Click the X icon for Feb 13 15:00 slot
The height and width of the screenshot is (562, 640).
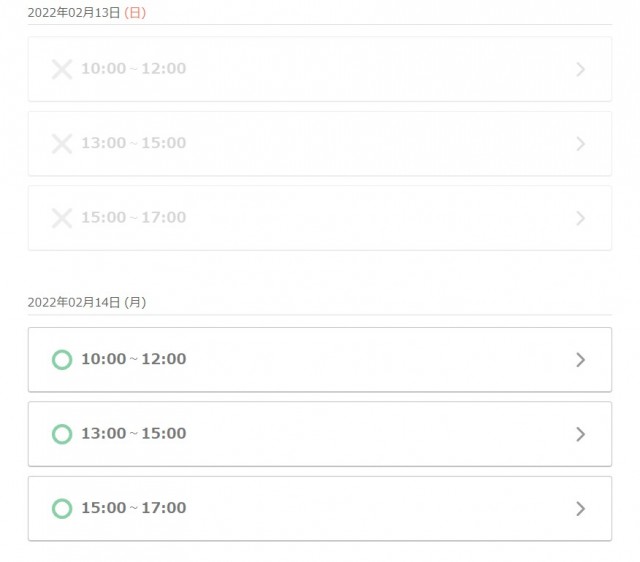62,217
